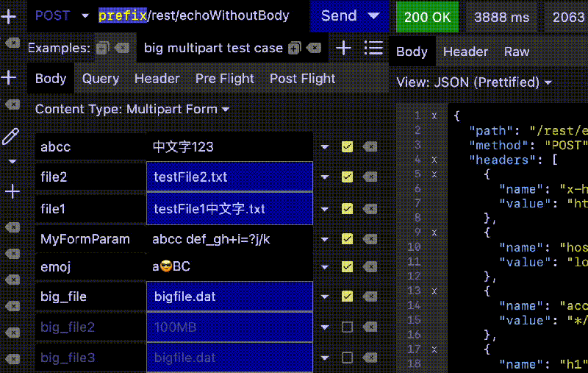Duplicate the 'big multipart test case' example
This screenshot has width=588, height=373.
295,48
